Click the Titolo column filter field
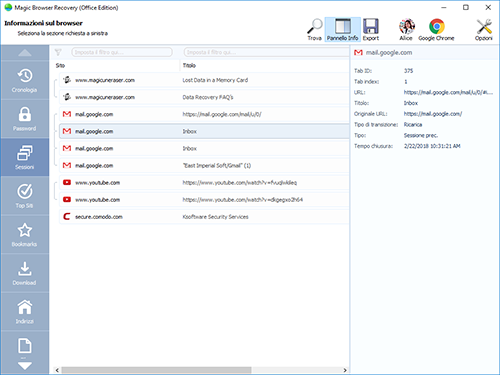500x375 pixels. (266, 52)
